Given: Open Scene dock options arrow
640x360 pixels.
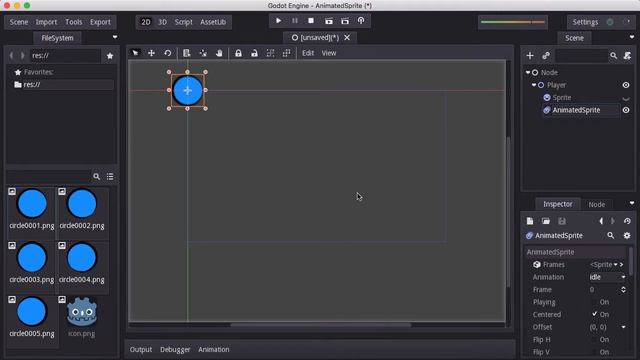Looking at the screenshot, I should 632,37.
